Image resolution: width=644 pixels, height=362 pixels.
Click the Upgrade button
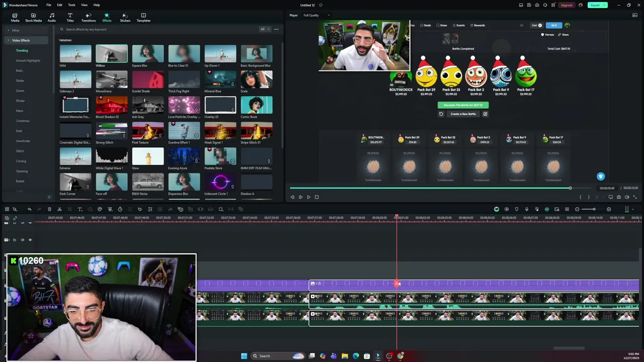[567, 5]
